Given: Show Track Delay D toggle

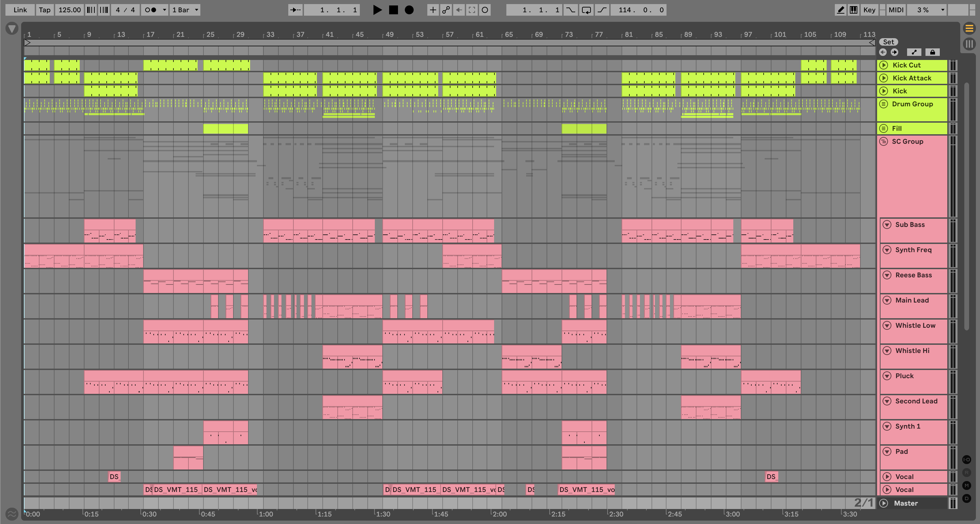Looking at the screenshot, I should click(967, 498).
